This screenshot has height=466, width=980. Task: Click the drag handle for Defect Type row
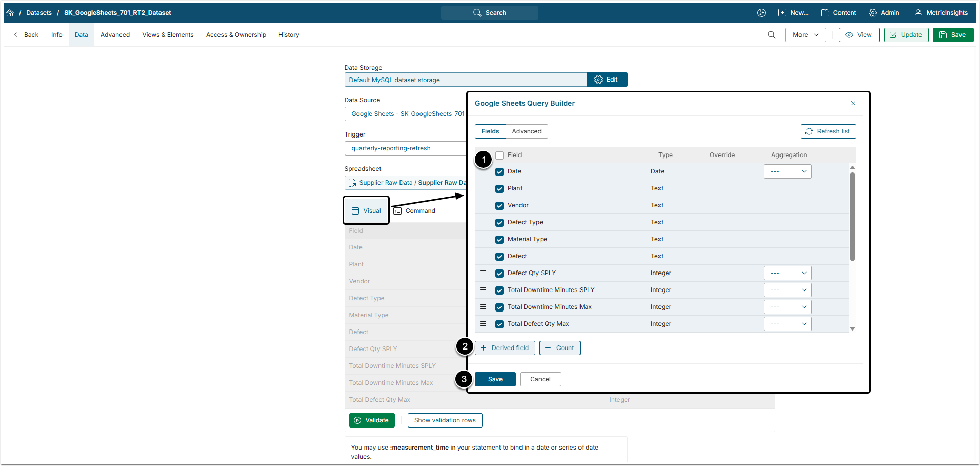[483, 222]
